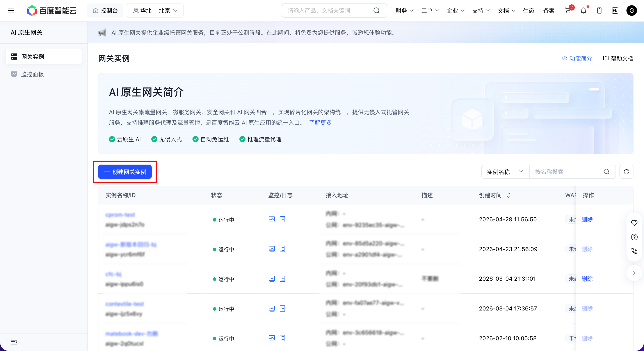Open the notification bell
This screenshot has width=644, height=351.
point(584,11)
